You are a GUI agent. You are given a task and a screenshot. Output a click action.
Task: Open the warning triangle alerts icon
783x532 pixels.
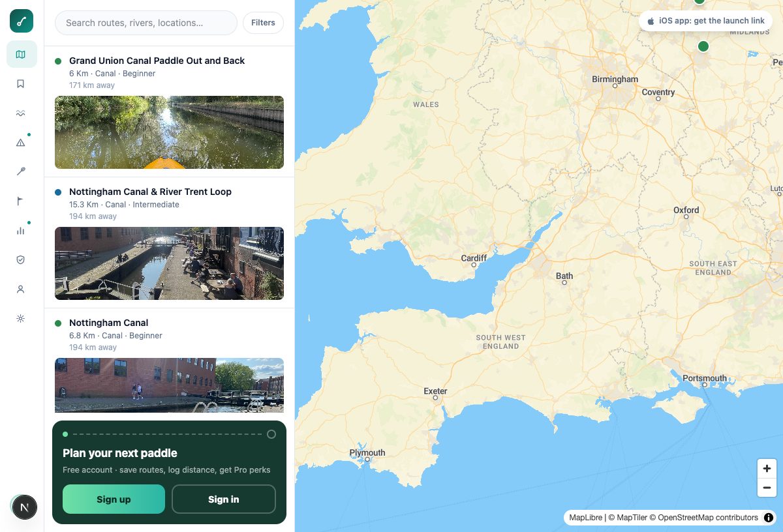pos(22,142)
